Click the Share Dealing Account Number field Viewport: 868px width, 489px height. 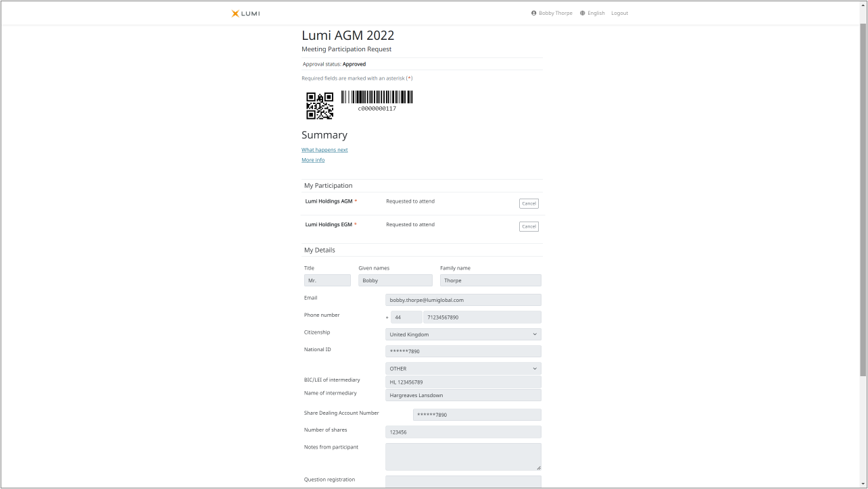(477, 415)
